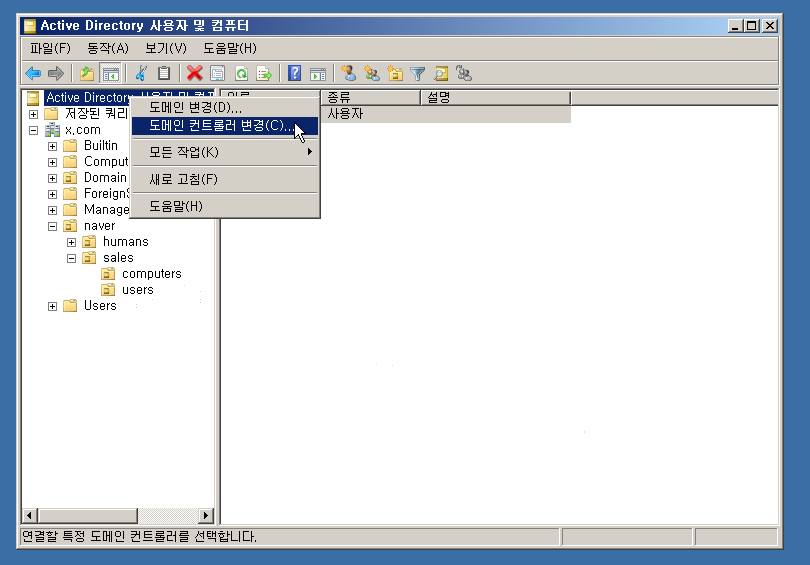
Task: Choose 도움말(H) in context menu
Action: tap(225, 206)
